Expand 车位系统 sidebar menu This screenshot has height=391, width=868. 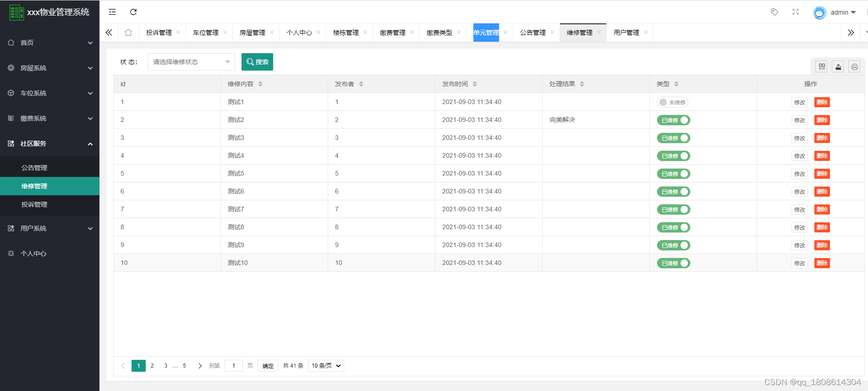pyautogui.click(x=49, y=93)
